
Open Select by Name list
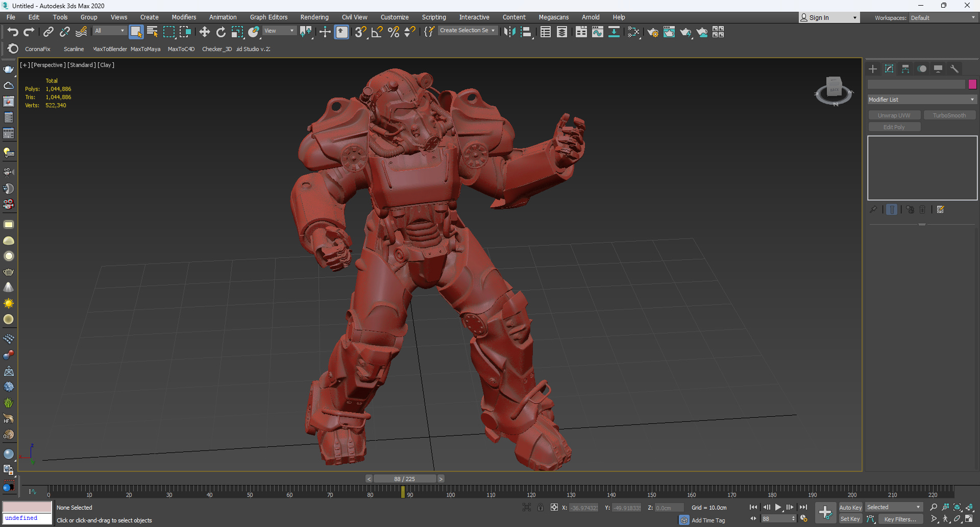click(152, 32)
